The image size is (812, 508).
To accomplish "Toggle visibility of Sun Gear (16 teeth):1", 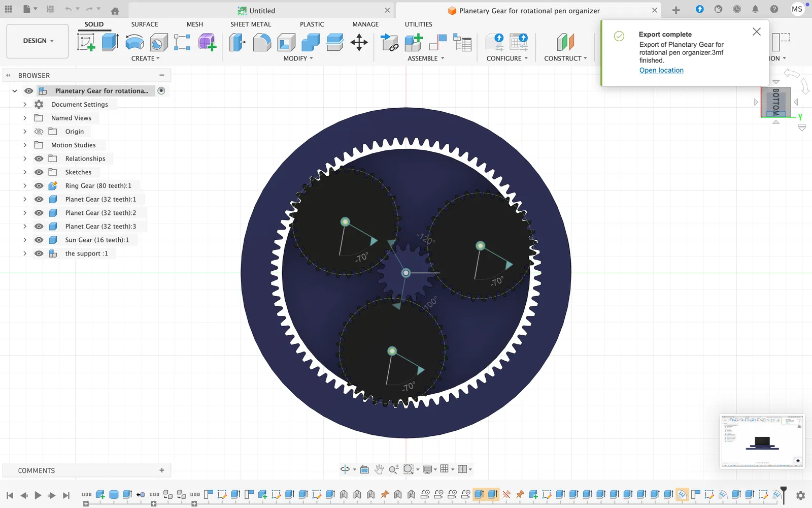I will pyautogui.click(x=39, y=240).
